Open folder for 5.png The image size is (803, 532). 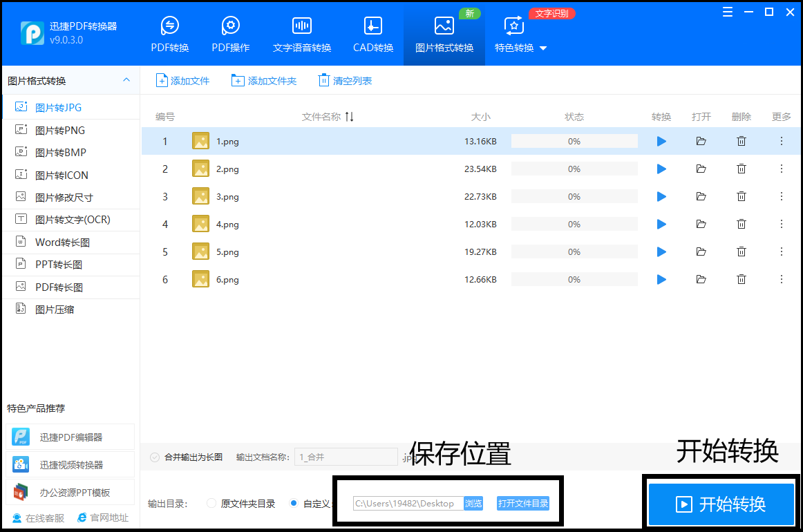pos(701,252)
